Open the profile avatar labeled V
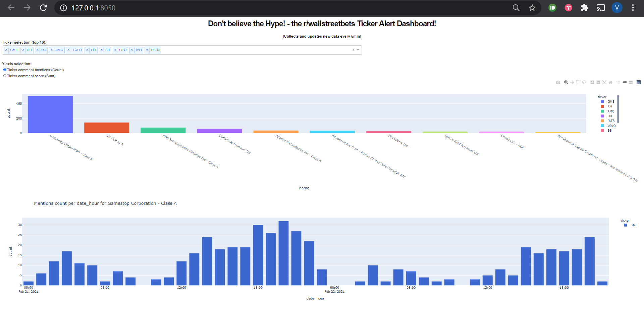The image size is (644, 323). 617,8
